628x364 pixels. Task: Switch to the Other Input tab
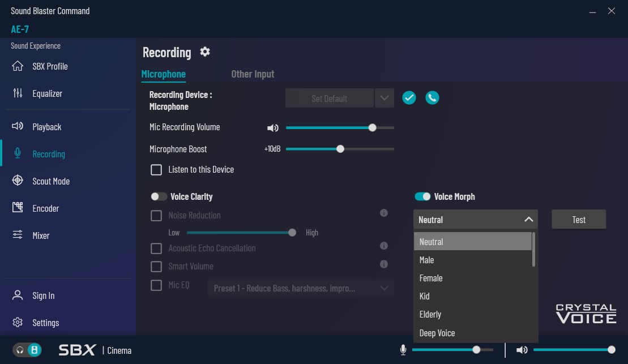(253, 74)
